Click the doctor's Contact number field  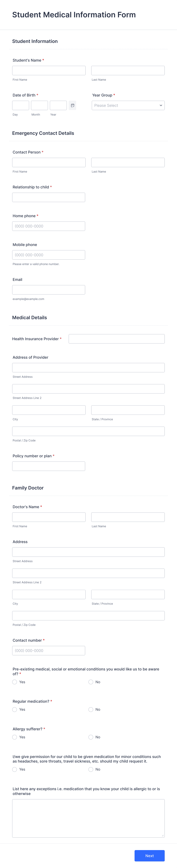pos(49,650)
